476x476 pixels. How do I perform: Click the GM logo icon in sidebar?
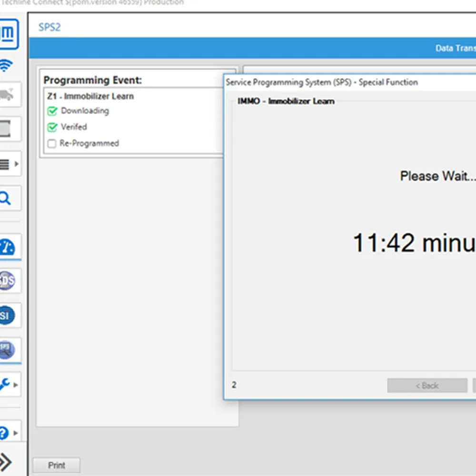9,34
